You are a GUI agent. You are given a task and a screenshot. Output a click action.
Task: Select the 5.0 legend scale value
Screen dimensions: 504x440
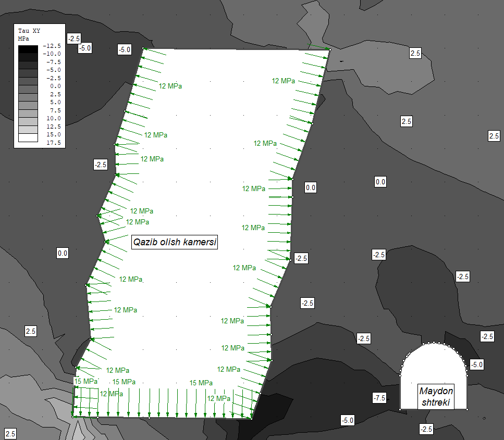[55, 102]
